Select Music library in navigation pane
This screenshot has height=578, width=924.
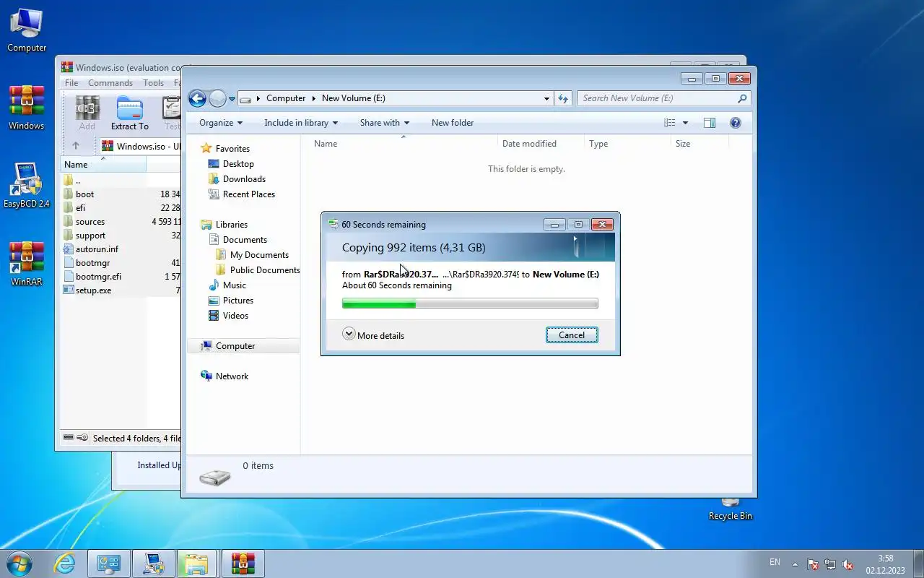click(x=227, y=285)
